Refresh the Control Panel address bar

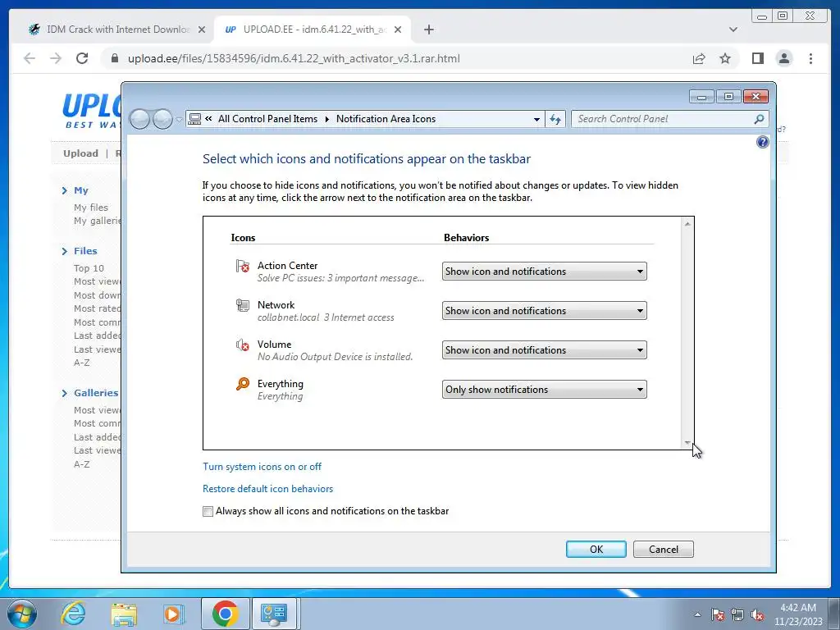555,119
